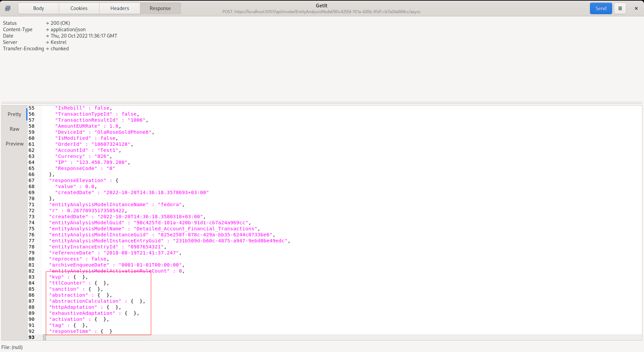Click the "TransactionTypeId" line

97,114
